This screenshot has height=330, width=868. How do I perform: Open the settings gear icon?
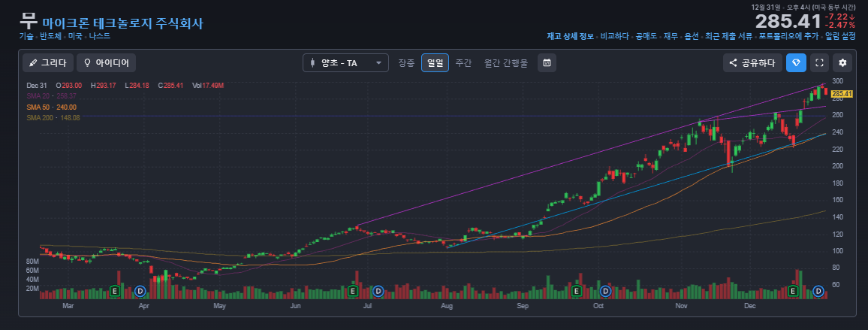(842, 62)
